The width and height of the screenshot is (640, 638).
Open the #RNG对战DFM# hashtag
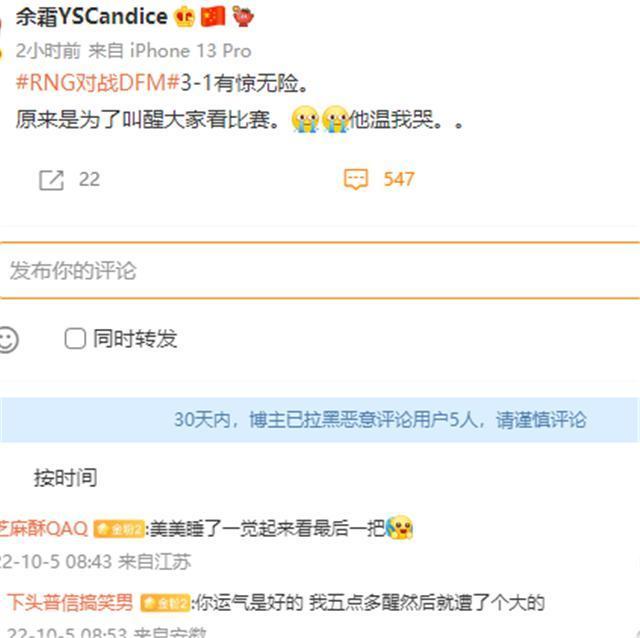98,83
